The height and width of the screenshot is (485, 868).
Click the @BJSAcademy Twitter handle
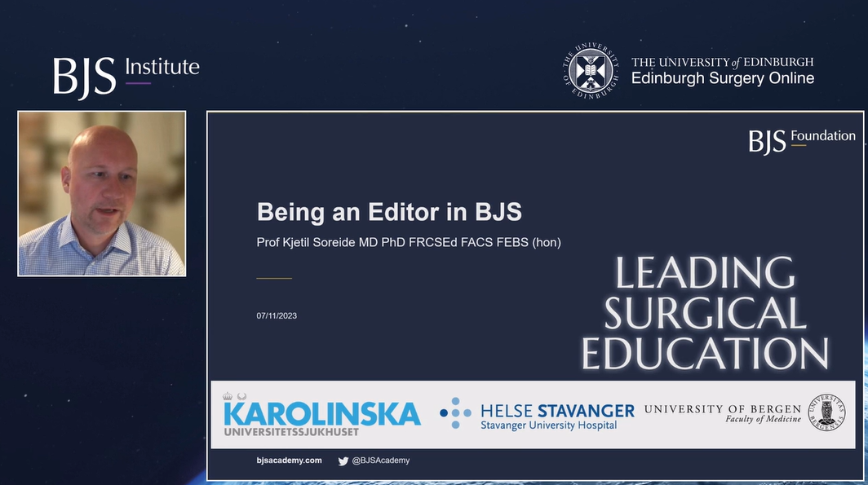pos(382,460)
